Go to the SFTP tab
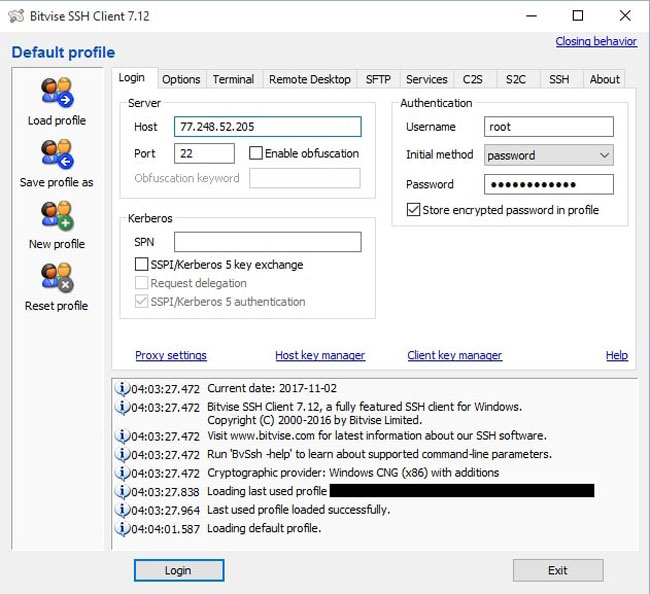 (378, 79)
